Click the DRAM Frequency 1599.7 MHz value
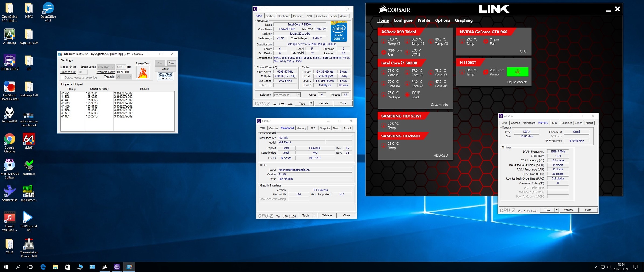Screen dimensions: 644x272 coord(558,152)
